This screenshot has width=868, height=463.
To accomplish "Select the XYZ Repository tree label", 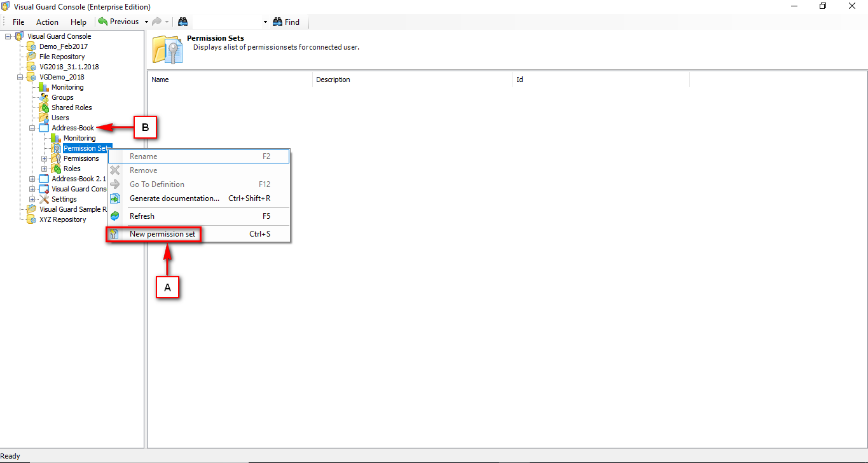I will pos(63,219).
